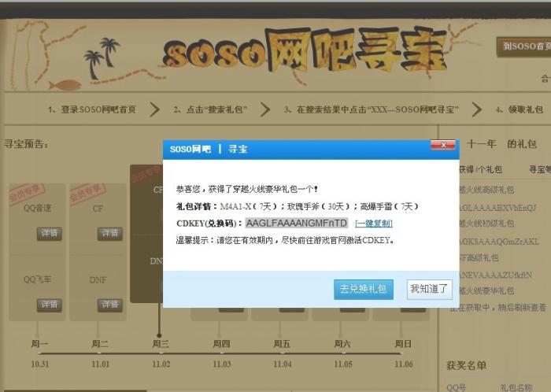Open 到SOSO首页 button at top right
Image resolution: width=551 pixels, height=392 pixels.
(523, 46)
